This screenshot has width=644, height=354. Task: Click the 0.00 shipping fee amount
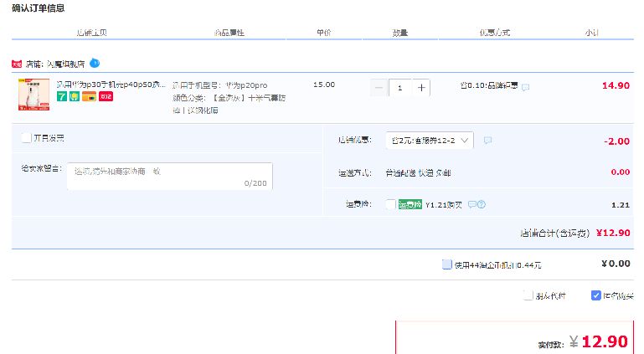[x=621, y=172]
